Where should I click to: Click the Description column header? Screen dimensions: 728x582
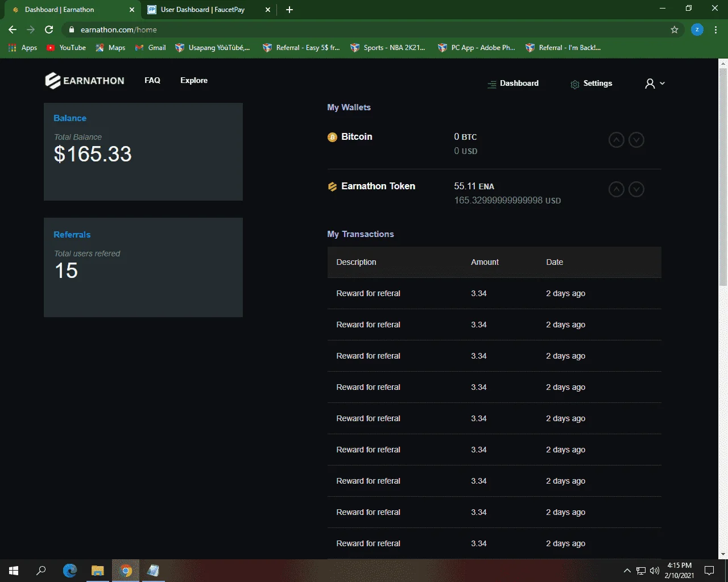(x=356, y=262)
